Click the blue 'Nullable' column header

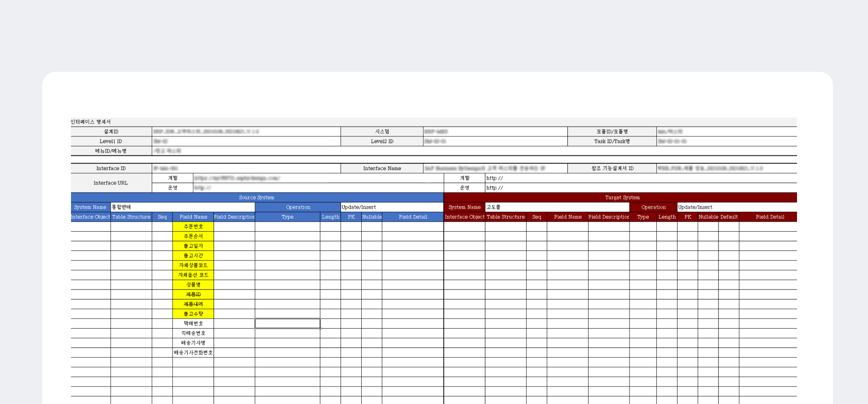372,217
